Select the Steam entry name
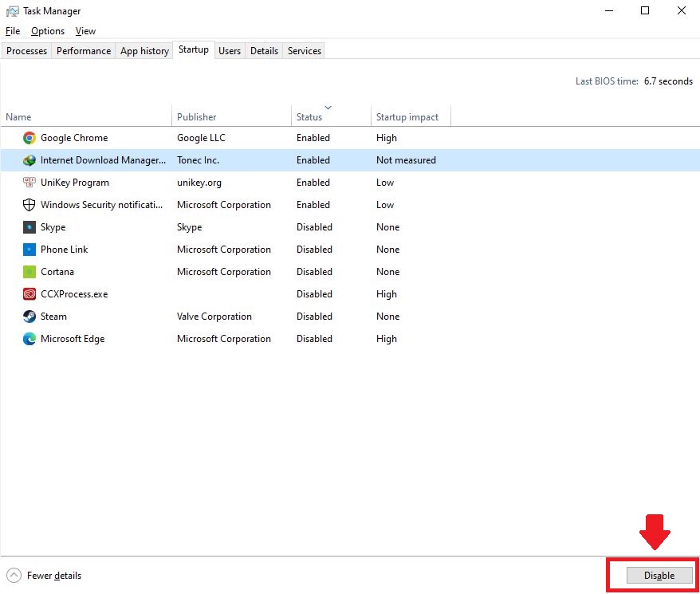Image resolution: width=700 pixels, height=594 pixels. click(53, 317)
